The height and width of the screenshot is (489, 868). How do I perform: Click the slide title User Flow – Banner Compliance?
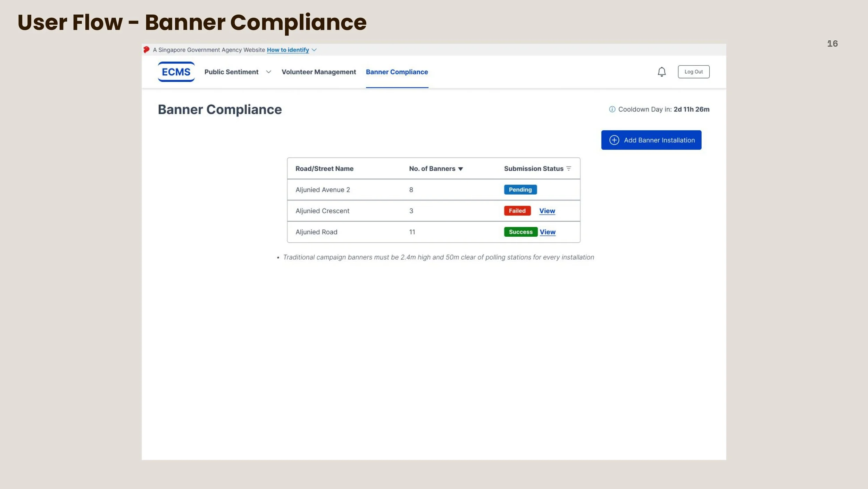(x=192, y=22)
